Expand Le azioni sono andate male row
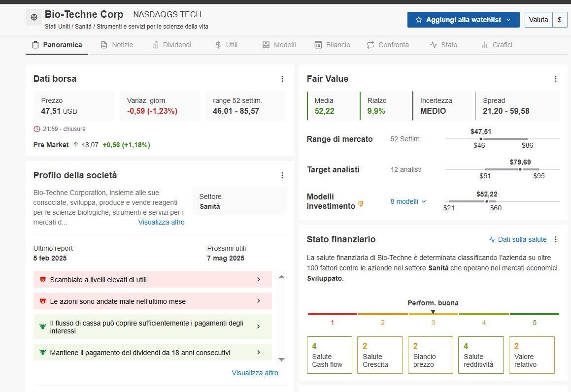The height and width of the screenshot is (392, 571). point(153,301)
